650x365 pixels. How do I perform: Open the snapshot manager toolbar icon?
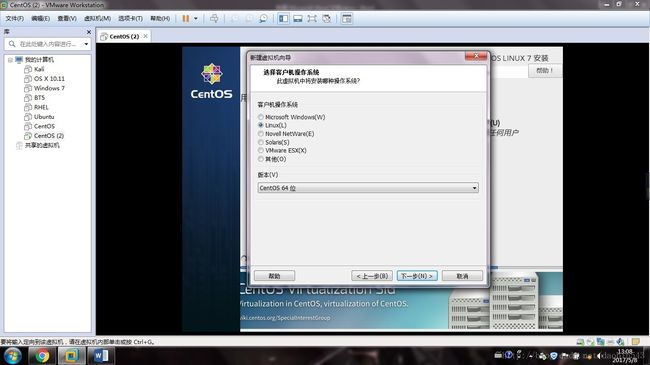(263, 18)
